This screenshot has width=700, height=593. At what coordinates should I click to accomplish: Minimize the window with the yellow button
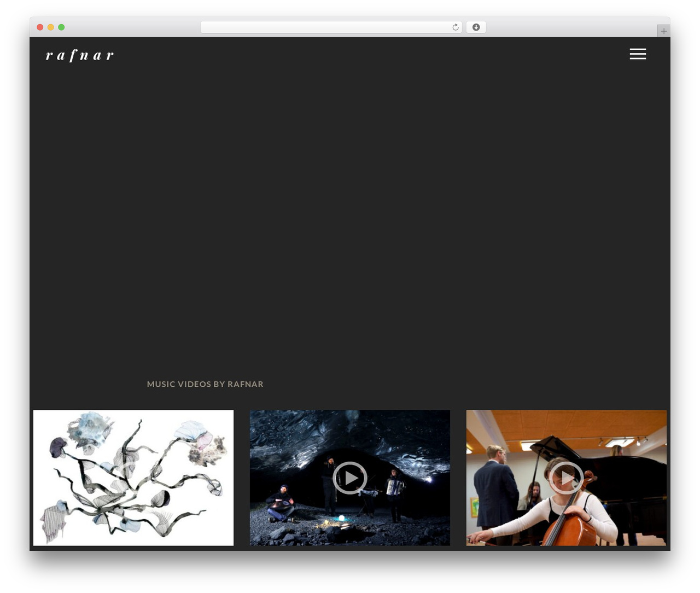51,27
